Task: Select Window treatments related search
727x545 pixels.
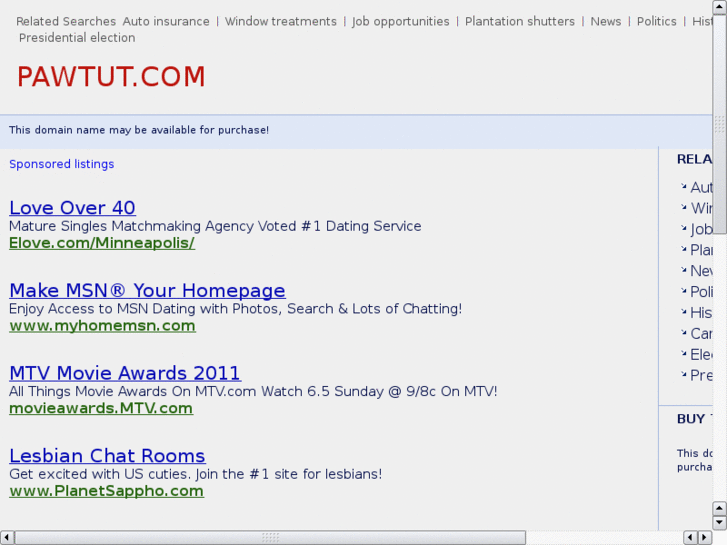Action: [x=281, y=21]
